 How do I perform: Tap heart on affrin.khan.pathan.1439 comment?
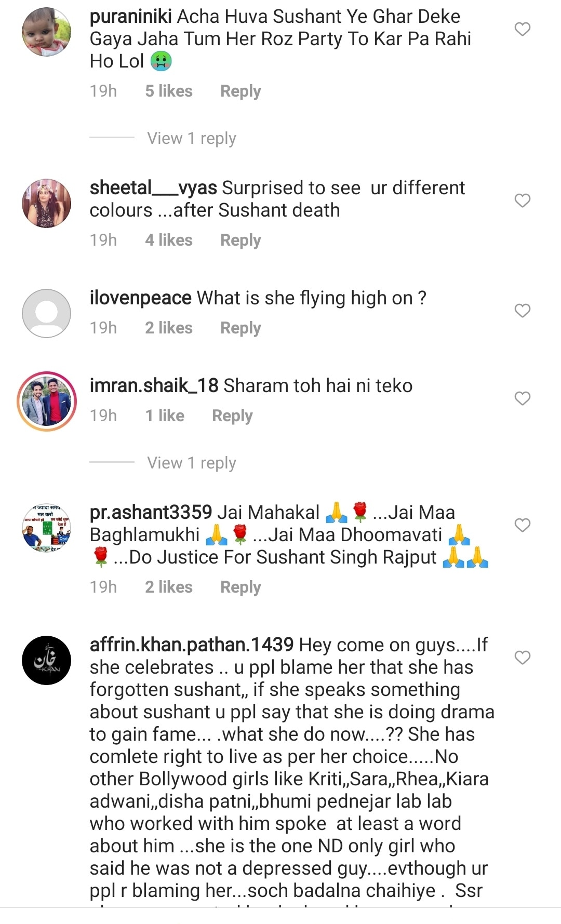tap(522, 658)
